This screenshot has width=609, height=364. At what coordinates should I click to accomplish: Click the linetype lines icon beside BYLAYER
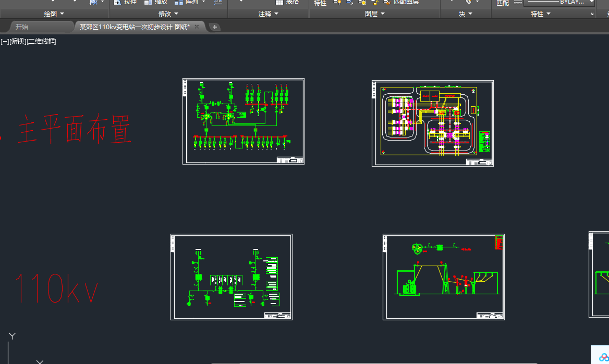518,2
